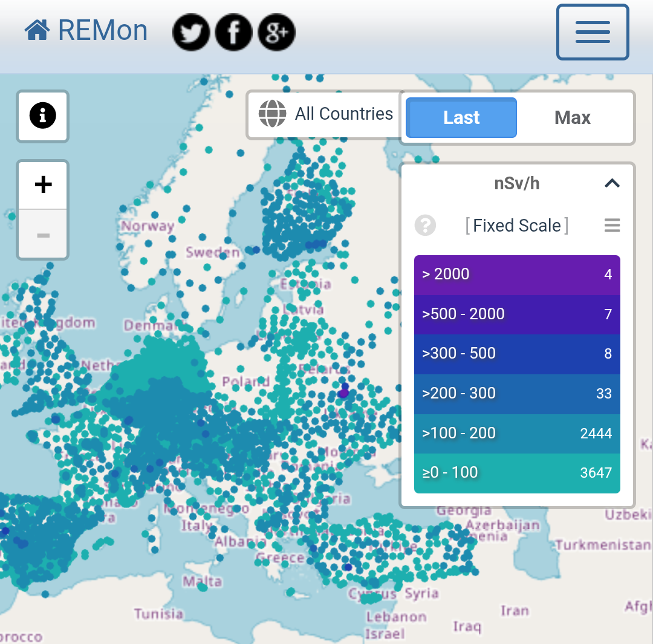653x644 pixels.
Task: Open the legend help question mark
Action: [425, 226]
